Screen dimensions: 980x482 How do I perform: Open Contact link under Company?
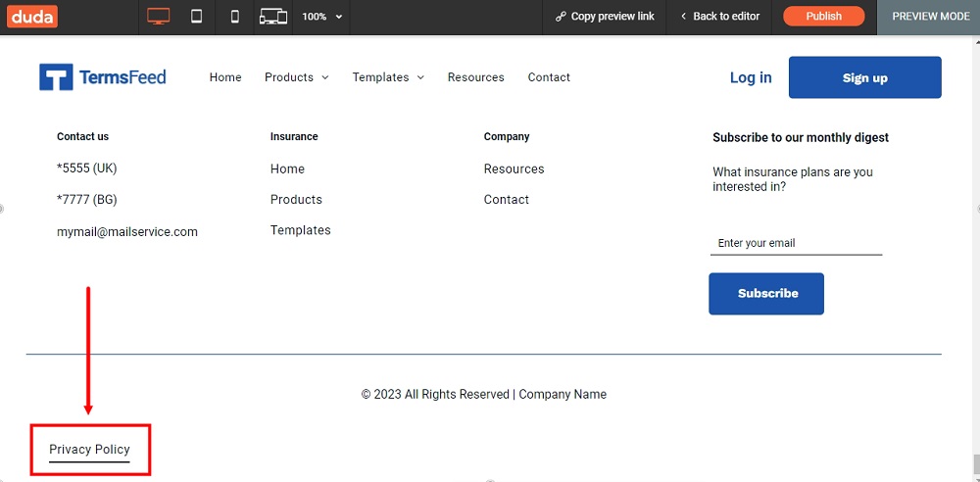[x=507, y=200]
